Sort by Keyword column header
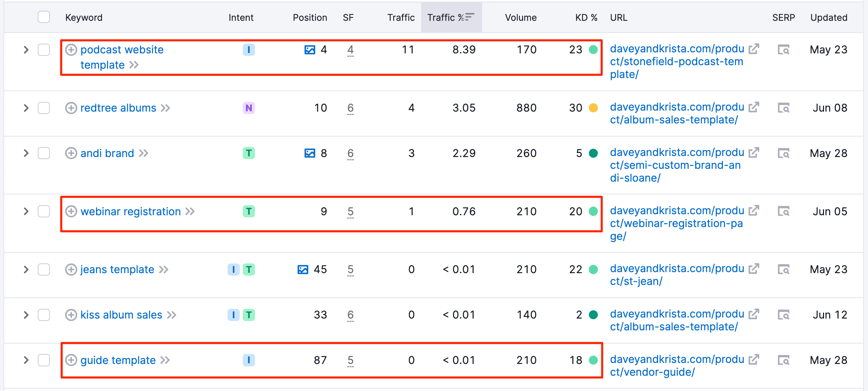Screen dimensions: 868x391 [84, 17]
